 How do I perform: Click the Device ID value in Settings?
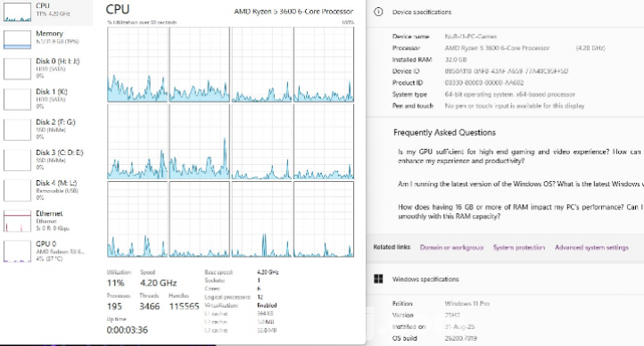(507, 71)
